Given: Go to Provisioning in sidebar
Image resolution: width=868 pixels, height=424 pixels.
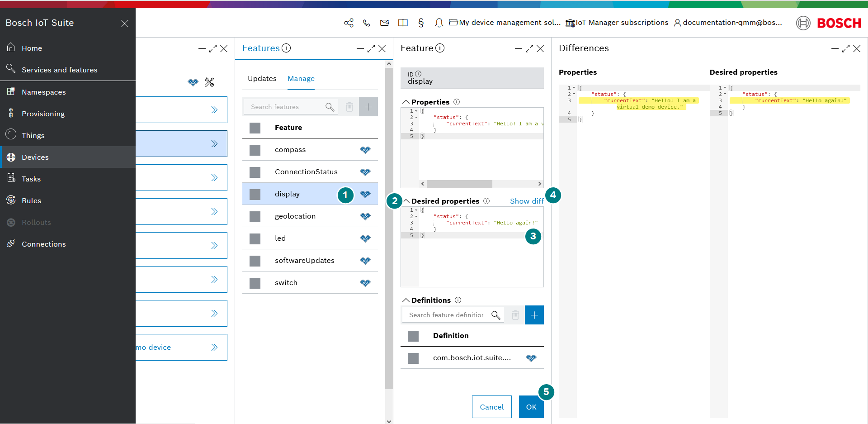Looking at the screenshot, I should coord(68,114).
